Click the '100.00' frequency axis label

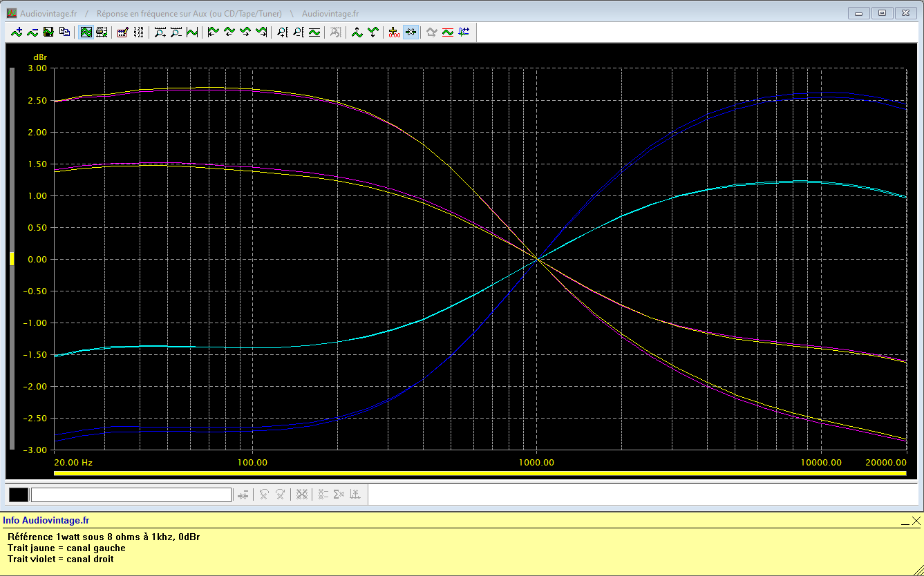(x=252, y=462)
